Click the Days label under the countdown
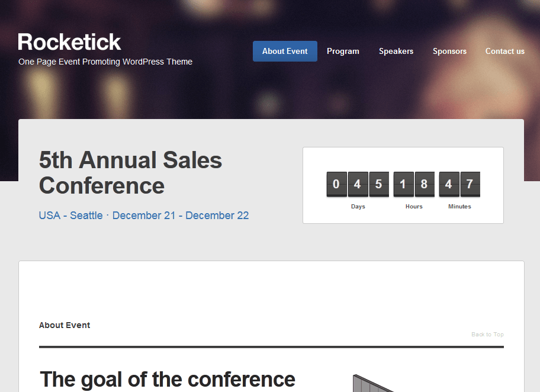 tap(358, 206)
